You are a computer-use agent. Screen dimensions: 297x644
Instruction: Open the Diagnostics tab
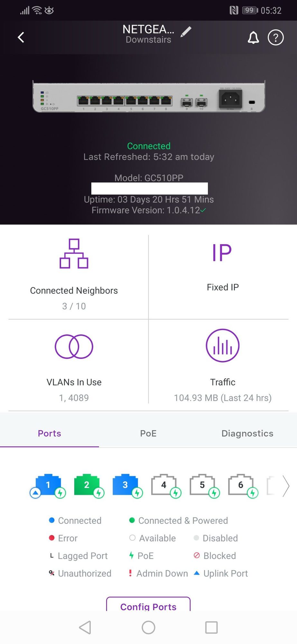pos(247,433)
